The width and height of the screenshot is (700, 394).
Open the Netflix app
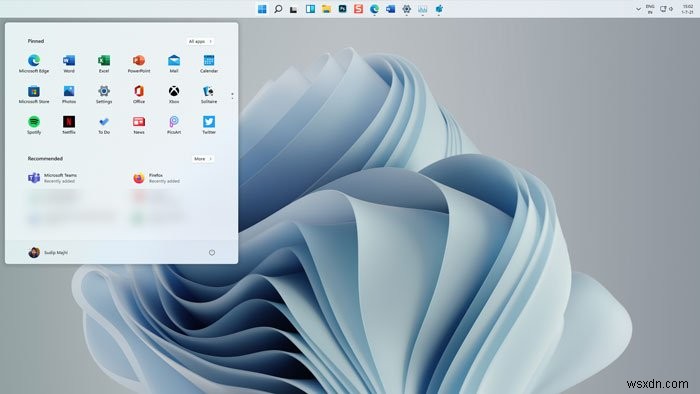(69, 125)
